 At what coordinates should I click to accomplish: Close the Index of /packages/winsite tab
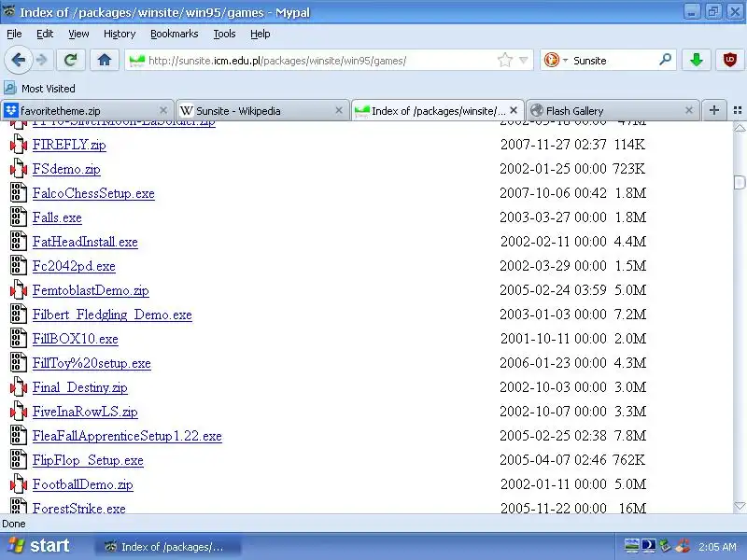(x=514, y=110)
